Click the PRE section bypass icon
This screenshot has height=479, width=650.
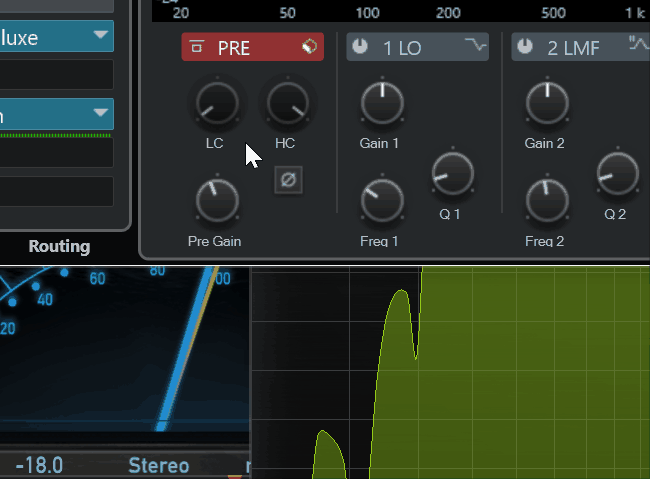pyautogui.click(x=197, y=47)
